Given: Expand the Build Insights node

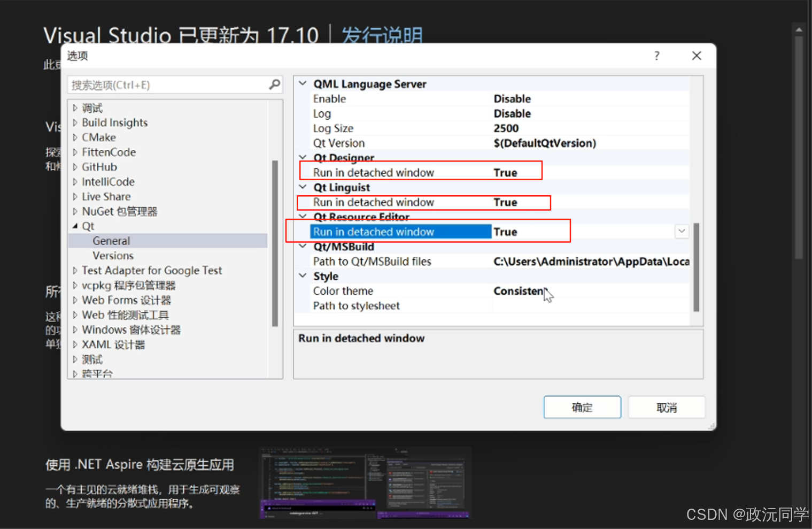Looking at the screenshot, I should point(75,122).
